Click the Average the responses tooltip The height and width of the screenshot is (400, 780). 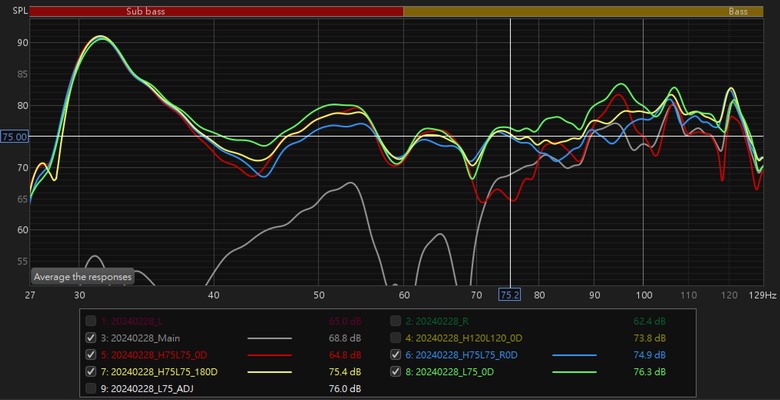[83, 277]
